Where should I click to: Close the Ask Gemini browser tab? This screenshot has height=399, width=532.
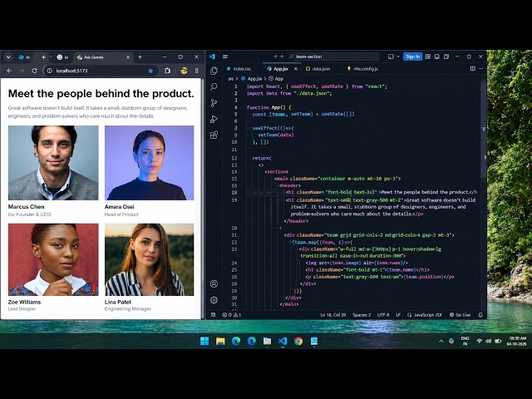pos(128,57)
